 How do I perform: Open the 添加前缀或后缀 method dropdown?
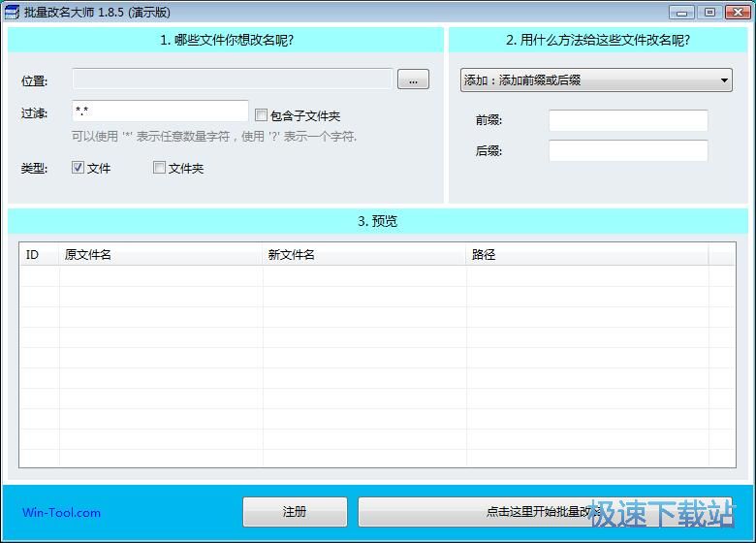pos(596,80)
